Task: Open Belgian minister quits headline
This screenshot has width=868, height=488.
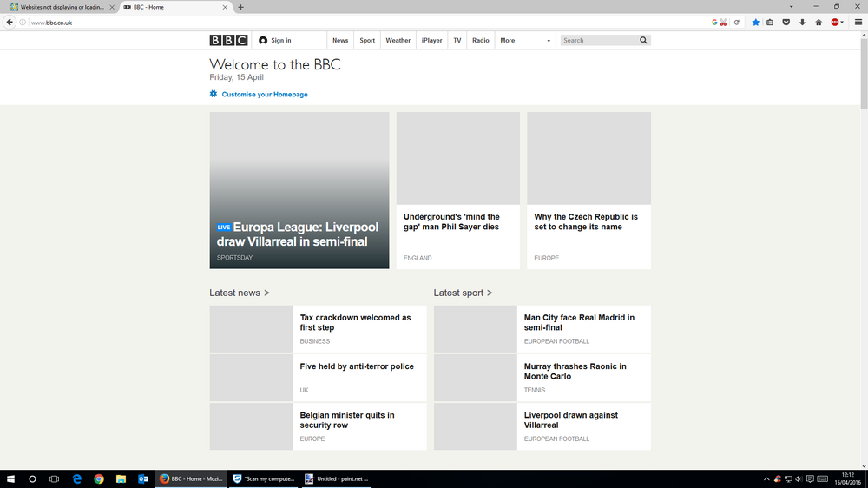Action: click(347, 420)
